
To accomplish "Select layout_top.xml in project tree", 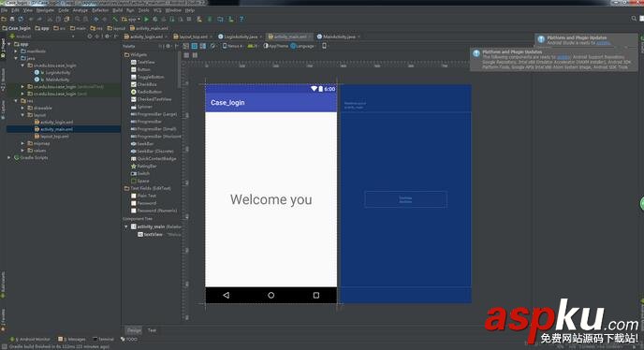I will [51, 137].
